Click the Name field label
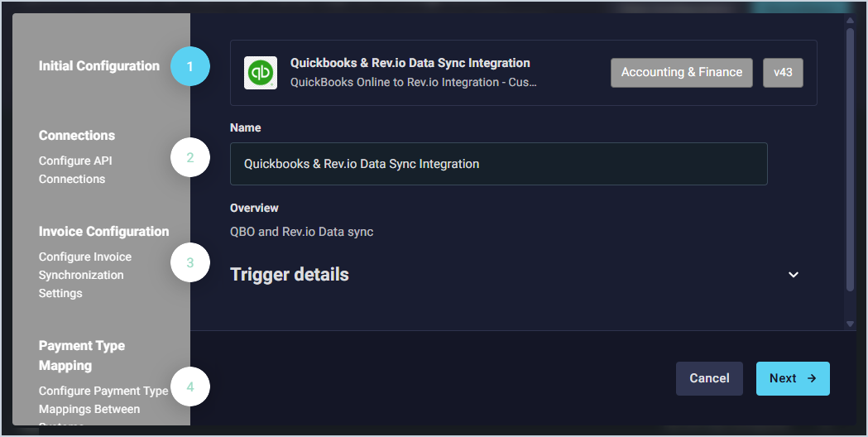The width and height of the screenshot is (868, 437). pos(245,127)
